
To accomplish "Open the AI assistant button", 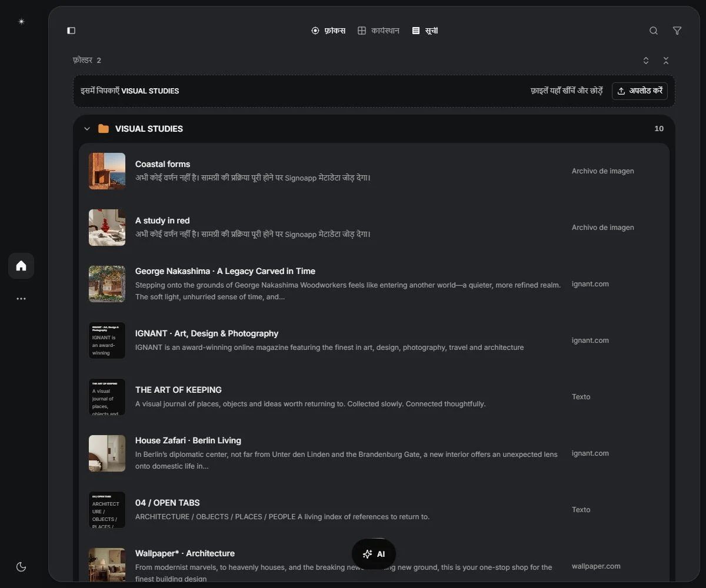I will [x=374, y=554].
